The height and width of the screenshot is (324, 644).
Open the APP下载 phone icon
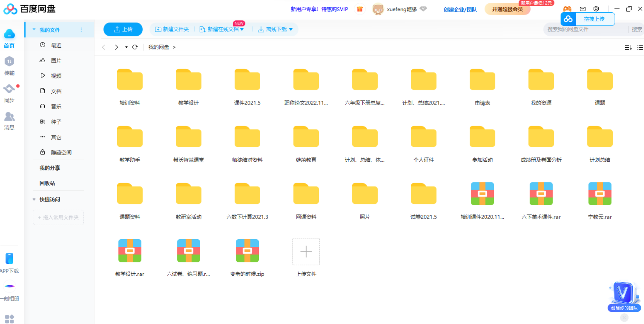(x=10, y=259)
